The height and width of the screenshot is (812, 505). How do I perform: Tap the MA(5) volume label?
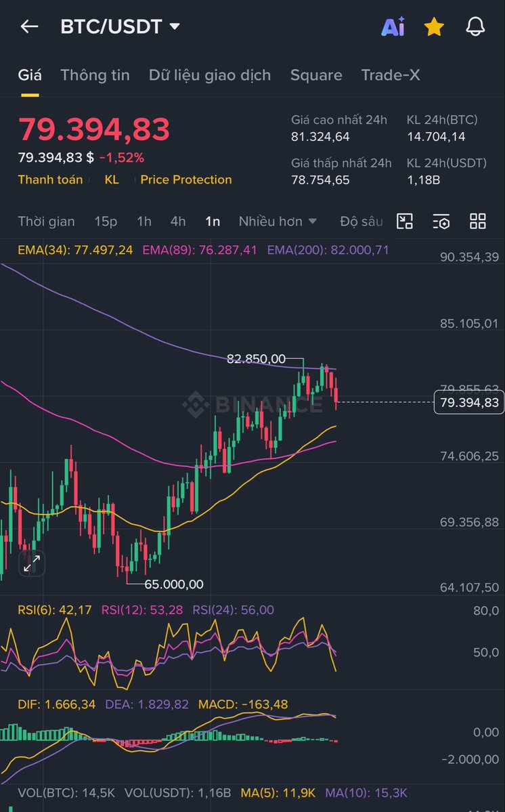coord(278,793)
